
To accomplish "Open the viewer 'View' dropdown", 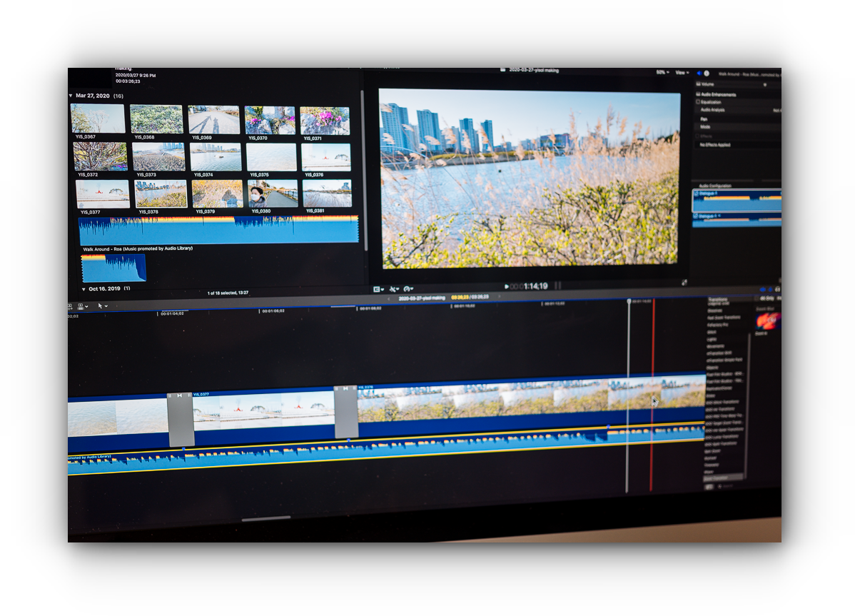I will 682,73.
